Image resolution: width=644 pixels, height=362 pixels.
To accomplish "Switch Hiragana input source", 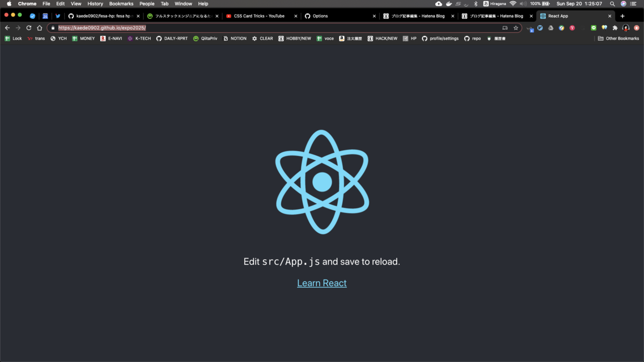I will pyautogui.click(x=494, y=4).
